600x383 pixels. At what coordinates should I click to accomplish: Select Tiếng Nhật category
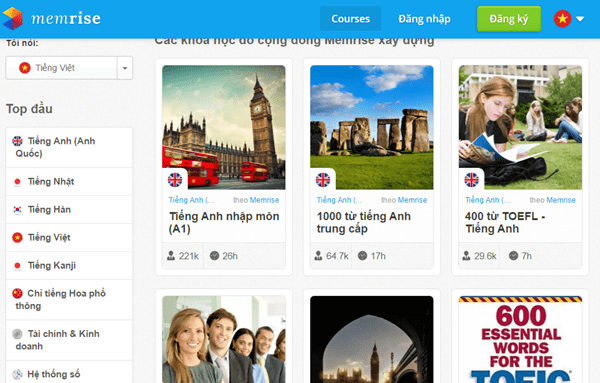pyautogui.click(x=69, y=182)
